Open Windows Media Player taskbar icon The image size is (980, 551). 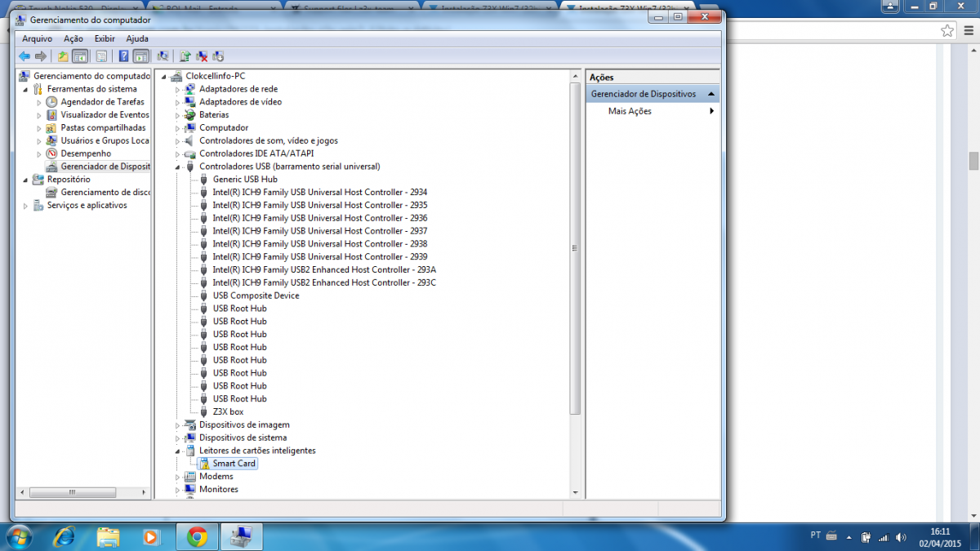pyautogui.click(x=151, y=536)
